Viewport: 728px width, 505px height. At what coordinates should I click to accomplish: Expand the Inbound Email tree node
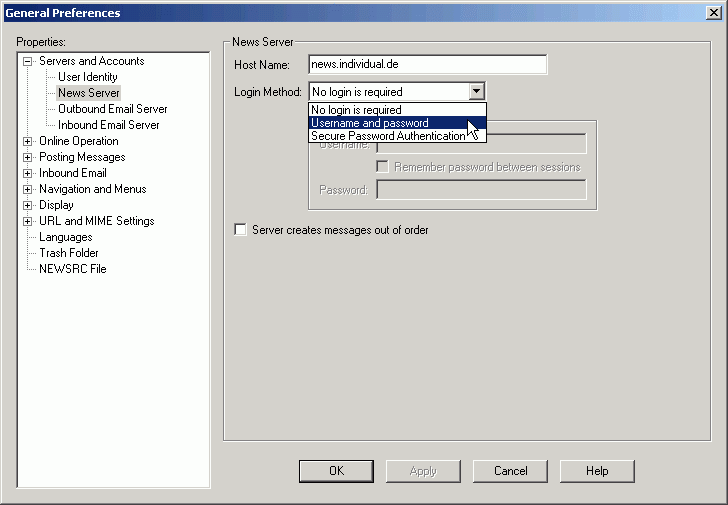click(28, 173)
